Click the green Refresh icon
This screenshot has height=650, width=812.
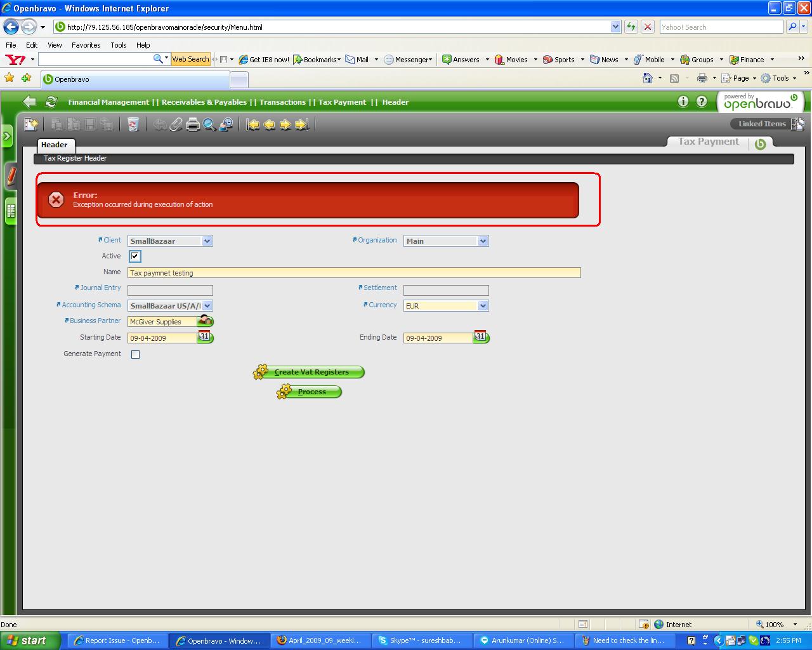[51, 102]
